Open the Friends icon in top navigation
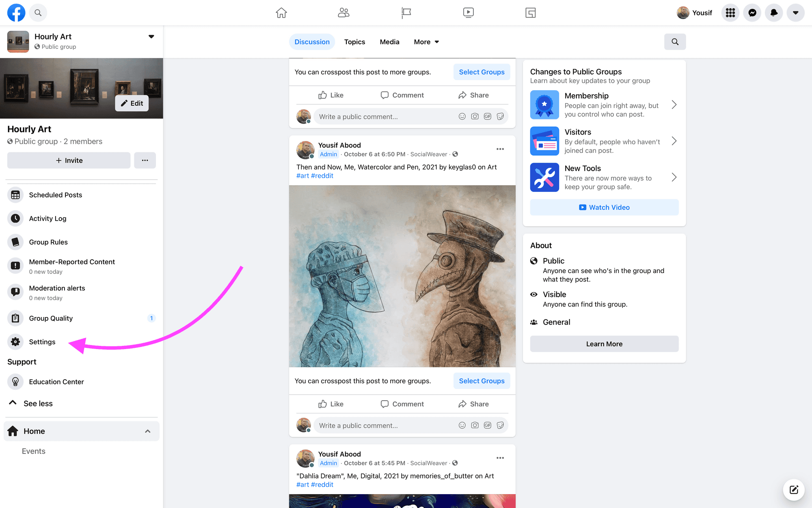The width and height of the screenshot is (812, 508). (343, 13)
